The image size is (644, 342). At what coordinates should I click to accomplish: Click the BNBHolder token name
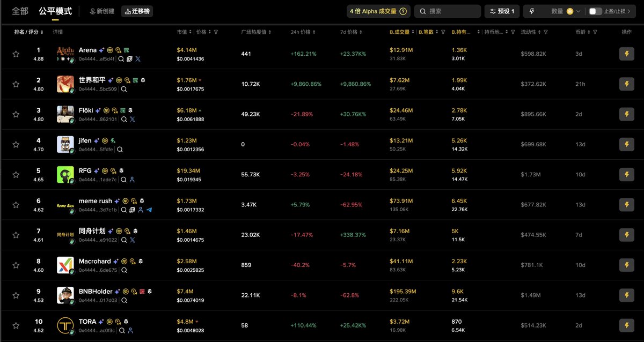pos(96,292)
